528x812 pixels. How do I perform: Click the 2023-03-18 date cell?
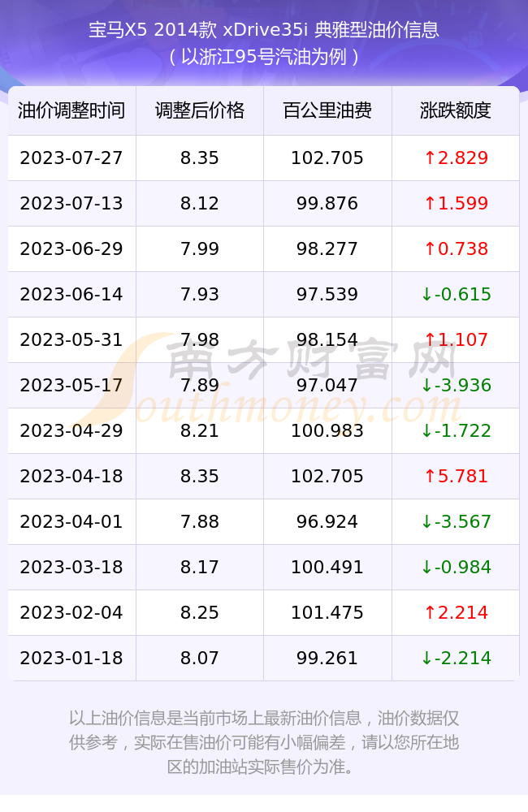point(72,567)
